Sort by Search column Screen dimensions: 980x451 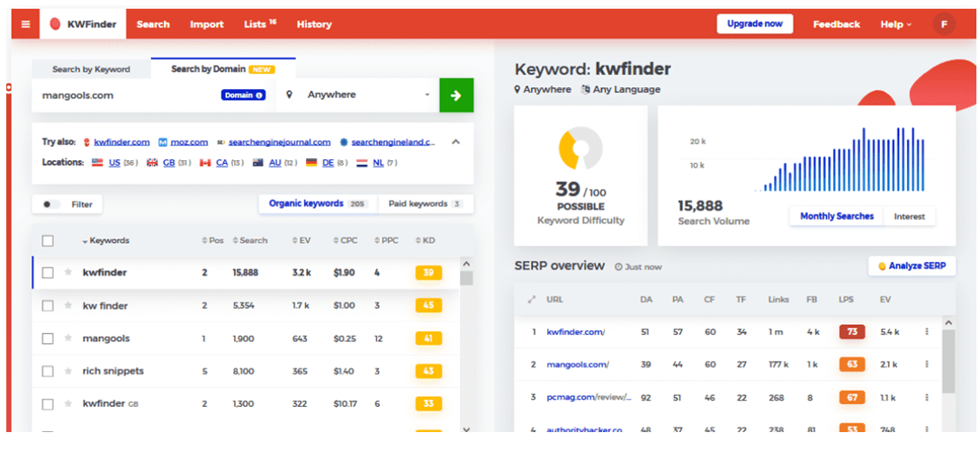(x=250, y=241)
